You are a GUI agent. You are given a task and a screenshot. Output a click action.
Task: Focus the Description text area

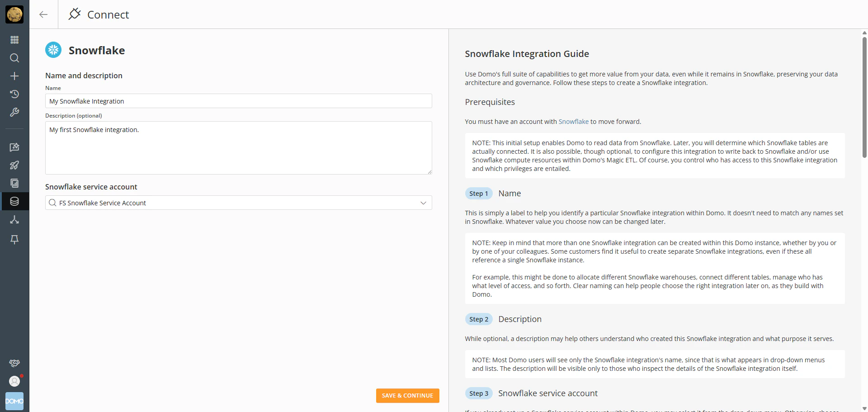pos(239,148)
